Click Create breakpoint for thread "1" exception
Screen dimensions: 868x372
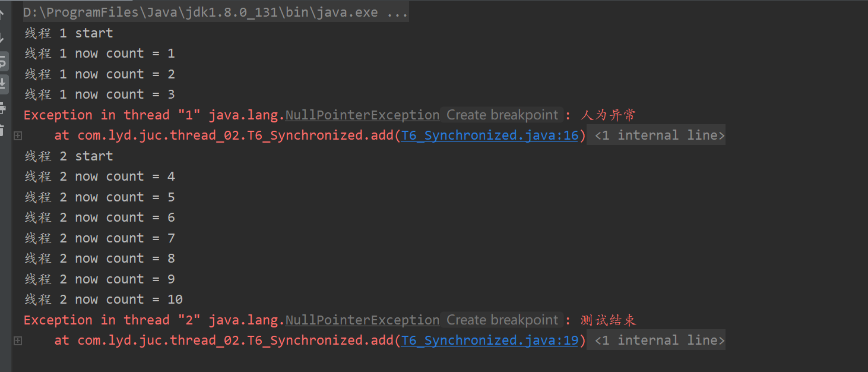[502, 115]
